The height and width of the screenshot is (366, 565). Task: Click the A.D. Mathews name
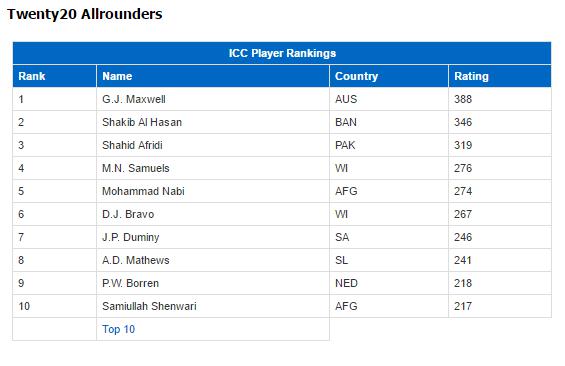[135, 260]
